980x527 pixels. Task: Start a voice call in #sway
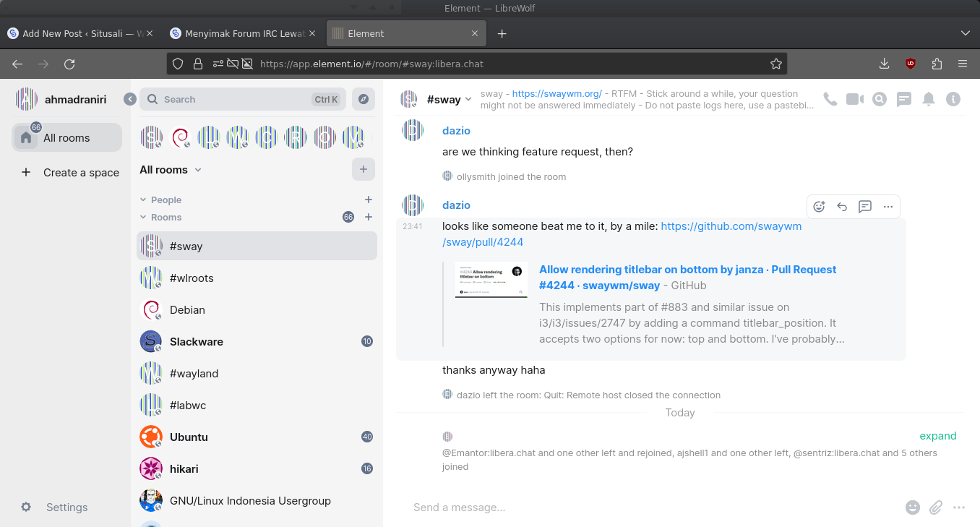pos(830,99)
